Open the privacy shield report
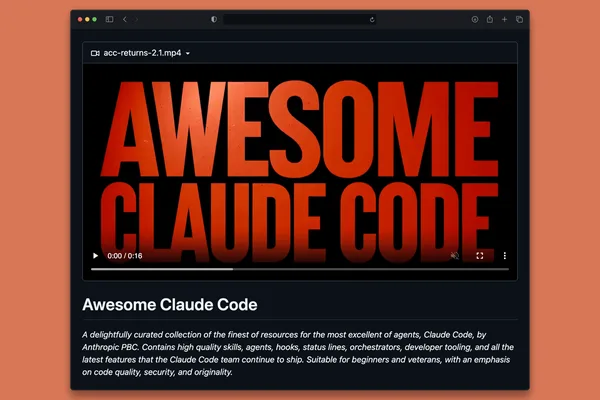 pos(214,19)
